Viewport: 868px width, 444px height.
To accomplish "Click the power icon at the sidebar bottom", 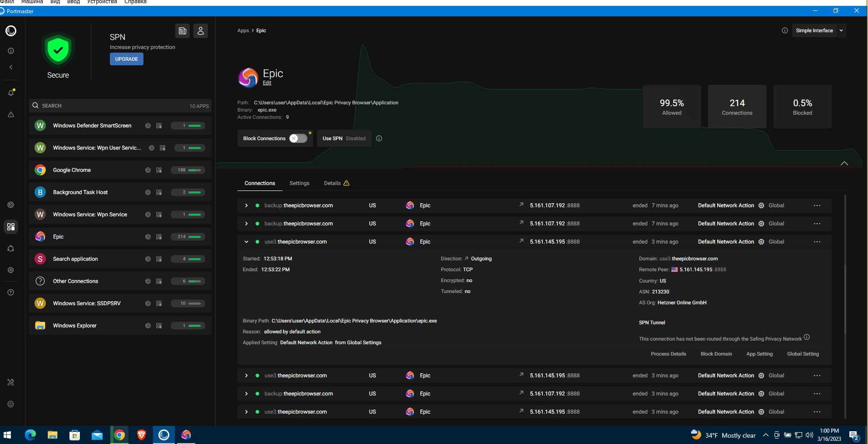I will (11, 404).
